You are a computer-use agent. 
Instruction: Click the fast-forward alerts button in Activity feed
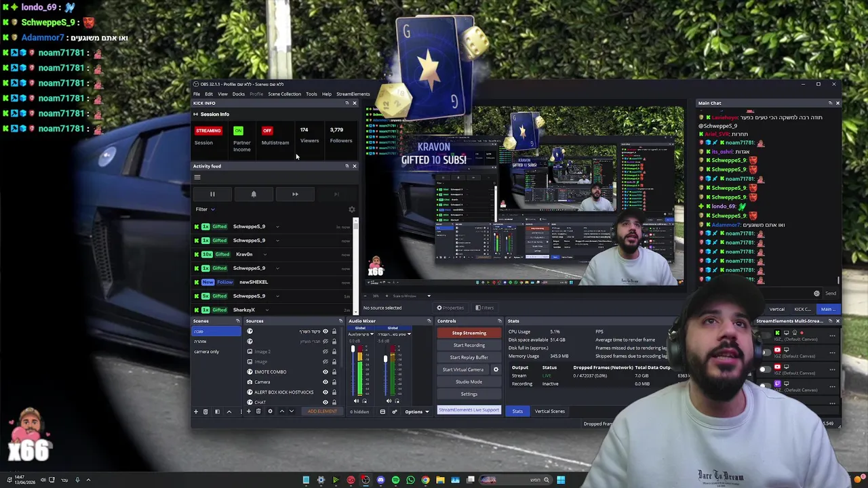(295, 195)
